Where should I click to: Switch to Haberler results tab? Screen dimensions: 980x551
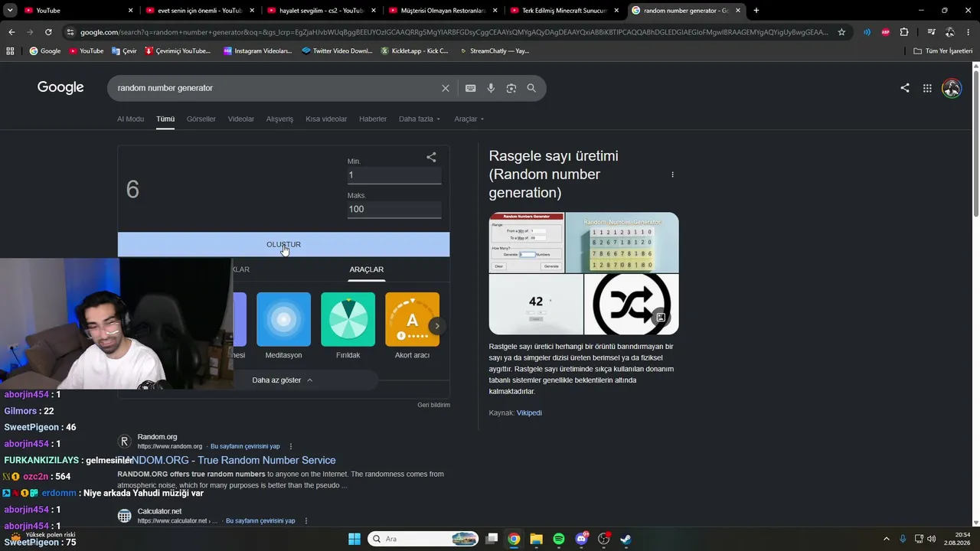click(373, 119)
